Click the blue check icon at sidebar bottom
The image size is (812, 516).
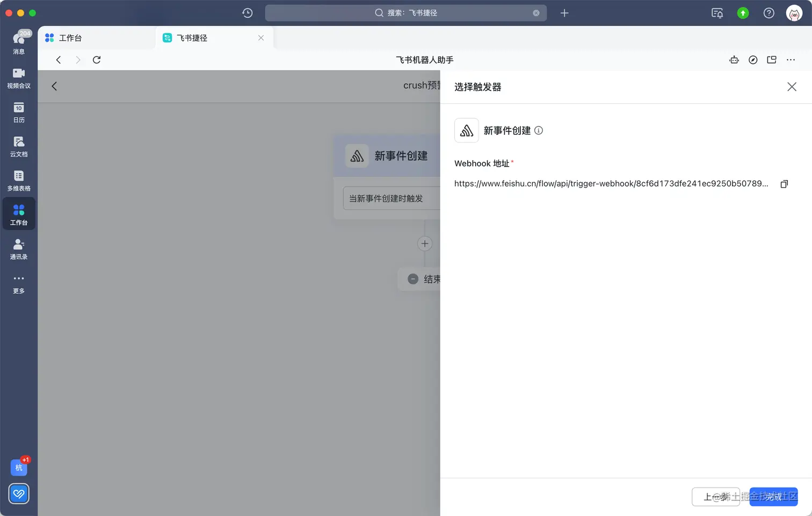[x=19, y=493]
